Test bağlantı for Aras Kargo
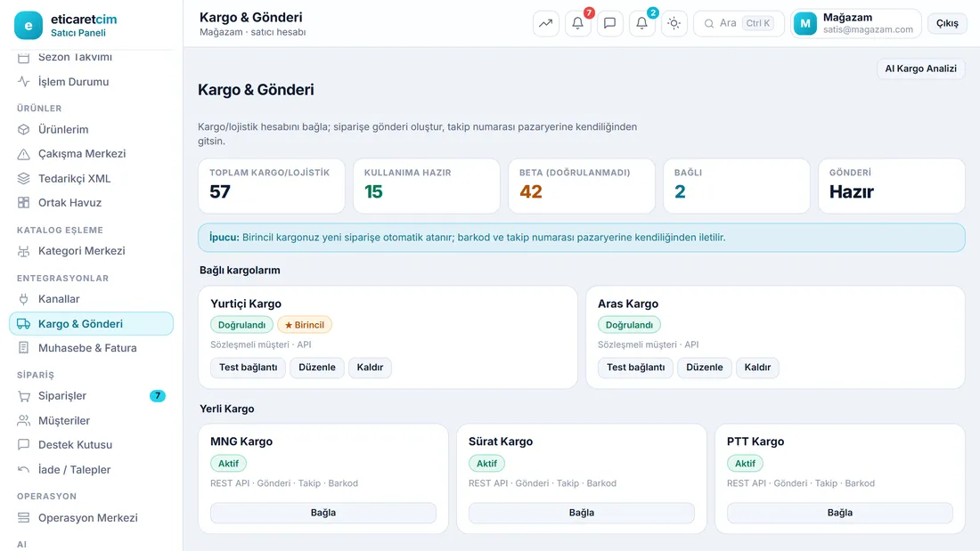Image resolution: width=980 pixels, height=551 pixels. click(635, 368)
